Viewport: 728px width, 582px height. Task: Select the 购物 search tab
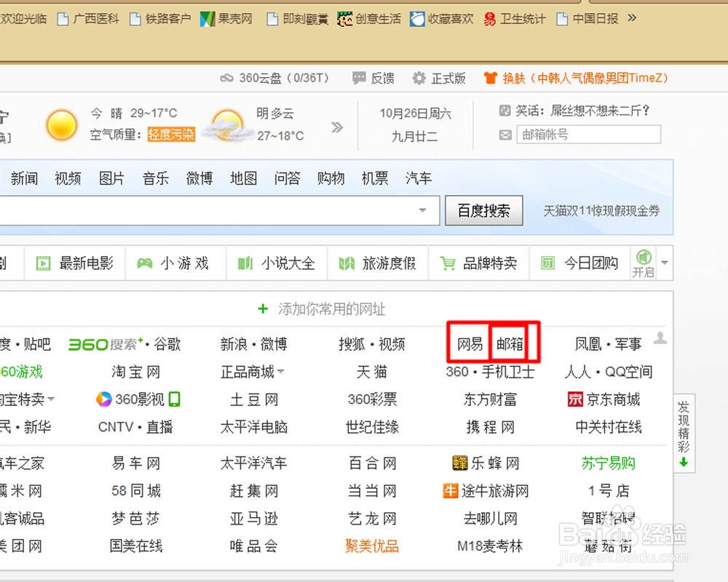(331, 178)
